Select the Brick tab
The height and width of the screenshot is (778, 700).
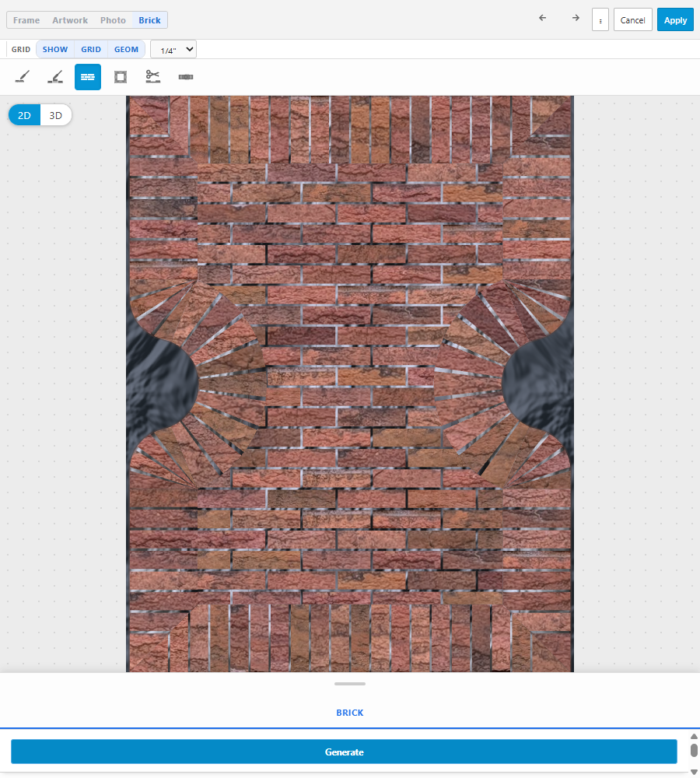pyautogui.click(x=149, y=20)
